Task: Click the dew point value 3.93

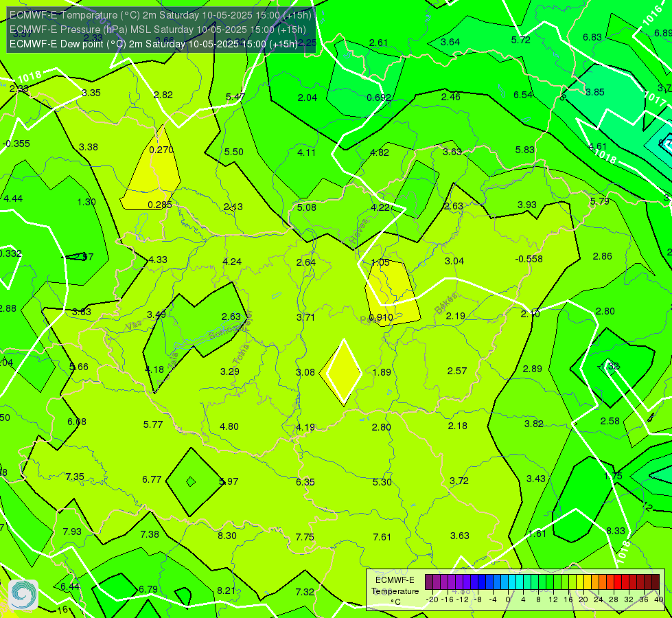Action: [x=526, y=205]
